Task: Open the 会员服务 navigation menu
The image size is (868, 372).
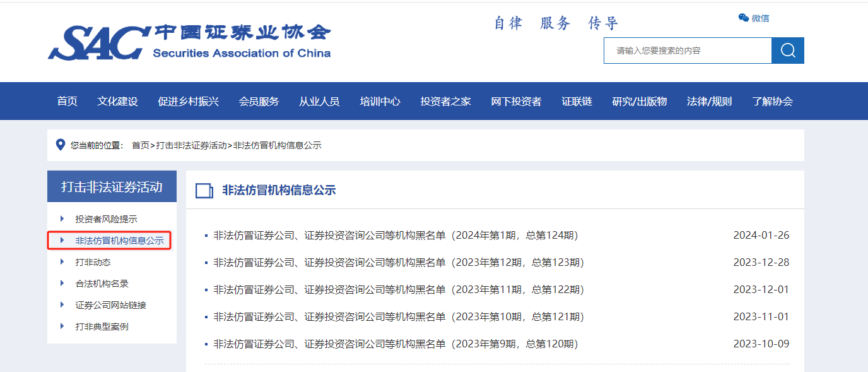Action: pyautogui.click(x=259, y=101)
